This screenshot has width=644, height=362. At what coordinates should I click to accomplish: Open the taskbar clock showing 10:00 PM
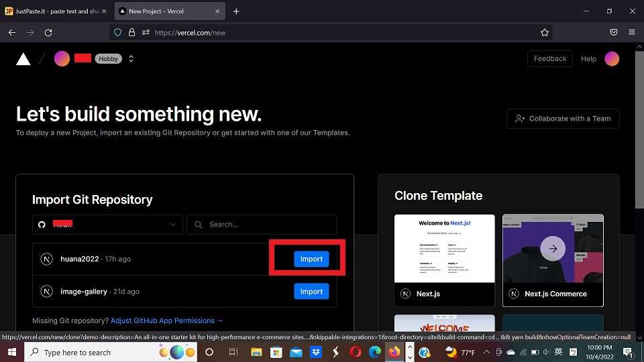tap(599, 352)
